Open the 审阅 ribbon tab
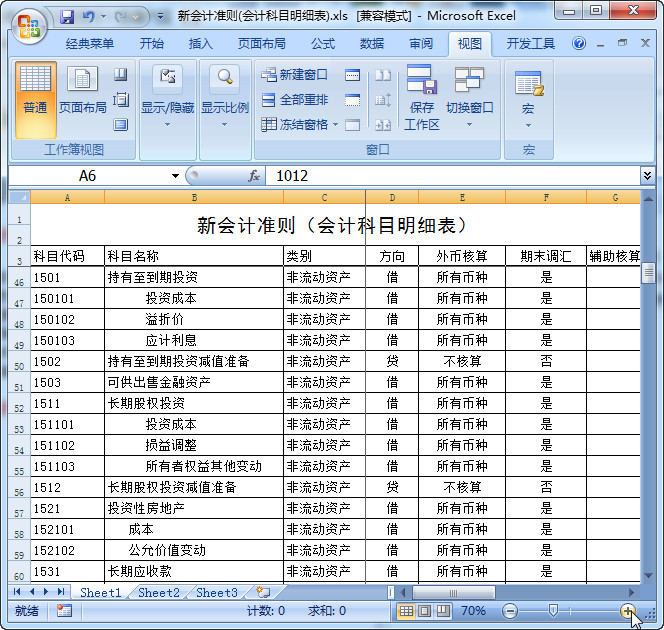The height and width of the screenshot is (630, 664). tap(421, 44)
